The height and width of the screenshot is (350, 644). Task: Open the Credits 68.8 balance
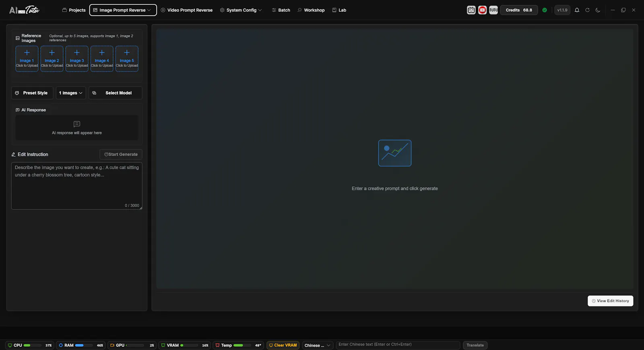[x=519, y=10]
